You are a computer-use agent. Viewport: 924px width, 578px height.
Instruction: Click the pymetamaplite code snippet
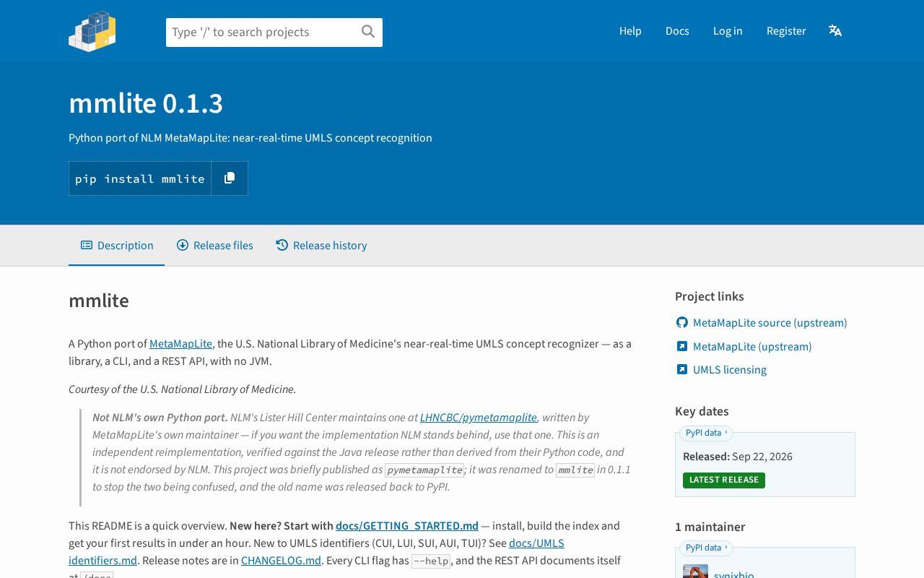(x=424, y=470)
